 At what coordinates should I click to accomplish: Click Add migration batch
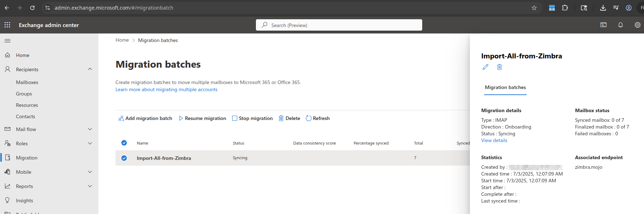click(x=145, y=118)
